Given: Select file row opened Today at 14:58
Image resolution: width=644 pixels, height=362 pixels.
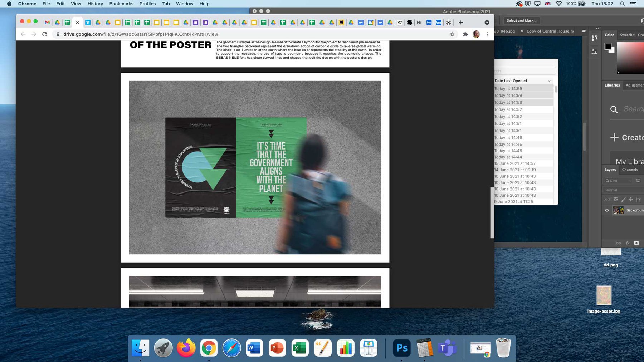Looking at the screenshot, I should tap(523, 102).
